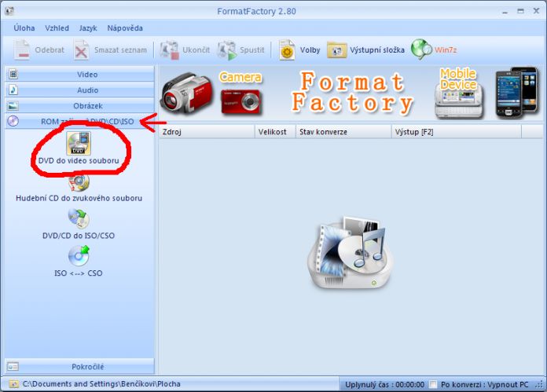This screenshot has width=547, height=392.
Task: Click the Stav konverze column header
Action: pyautogui.click(x=343, y=132)
